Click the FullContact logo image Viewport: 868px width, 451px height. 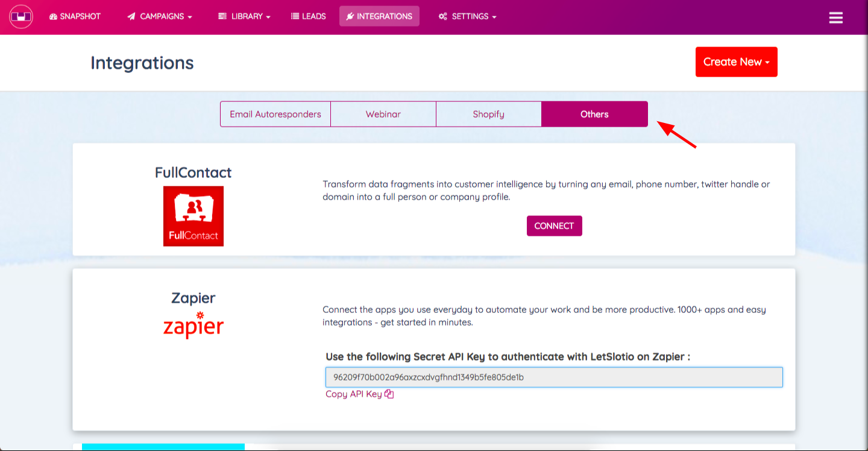193,216
